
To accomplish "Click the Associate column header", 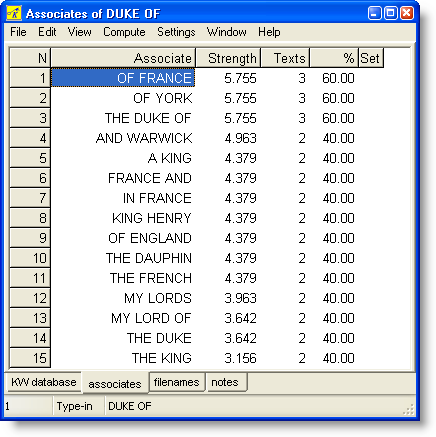I will (x=123, y=58).
